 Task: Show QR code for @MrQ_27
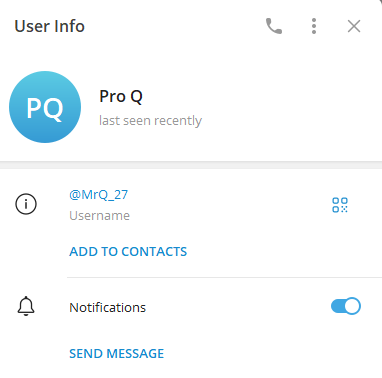pos(340,205)
